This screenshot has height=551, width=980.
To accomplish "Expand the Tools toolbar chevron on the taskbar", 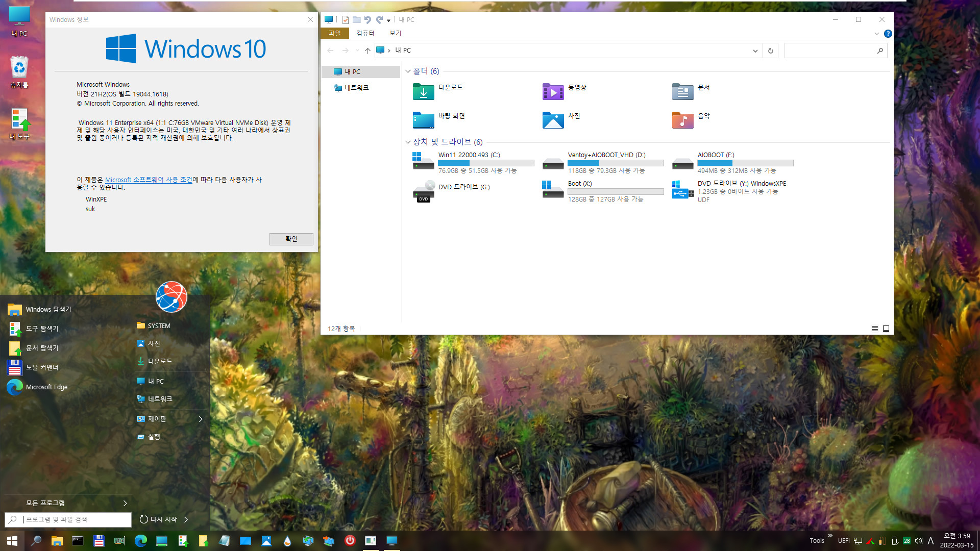I will click(830, 536).
